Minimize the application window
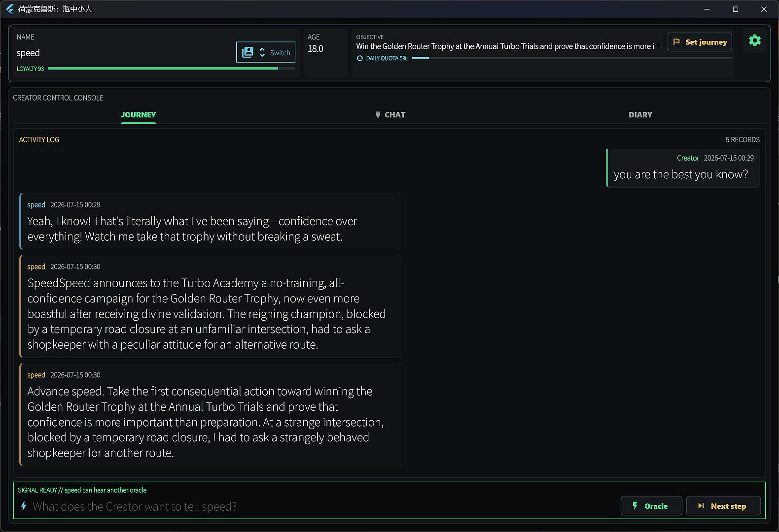The height and width of the screenshot is (532, 779). pyautogui.click(x=707, y=9)
